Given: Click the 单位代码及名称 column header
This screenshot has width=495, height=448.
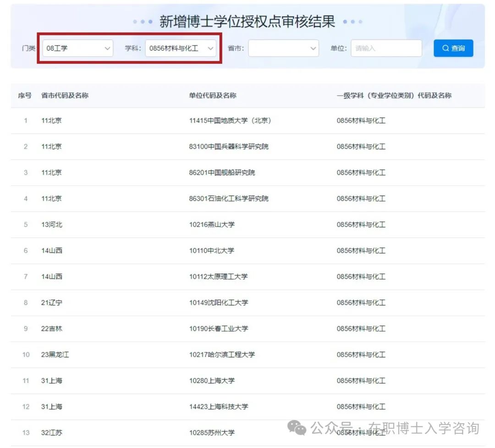Looking at the screenshot, I should tap(213, 96).
